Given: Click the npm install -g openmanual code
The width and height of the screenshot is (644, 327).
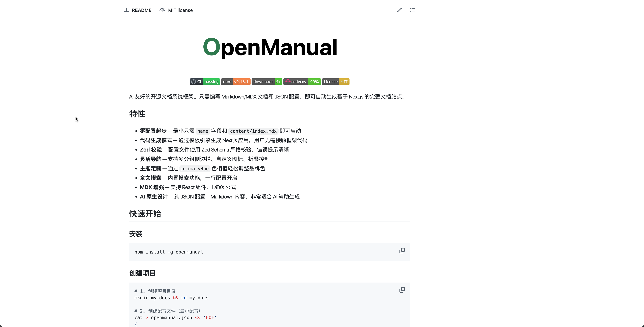Looking at the screenshot, I should pos(169,252).
